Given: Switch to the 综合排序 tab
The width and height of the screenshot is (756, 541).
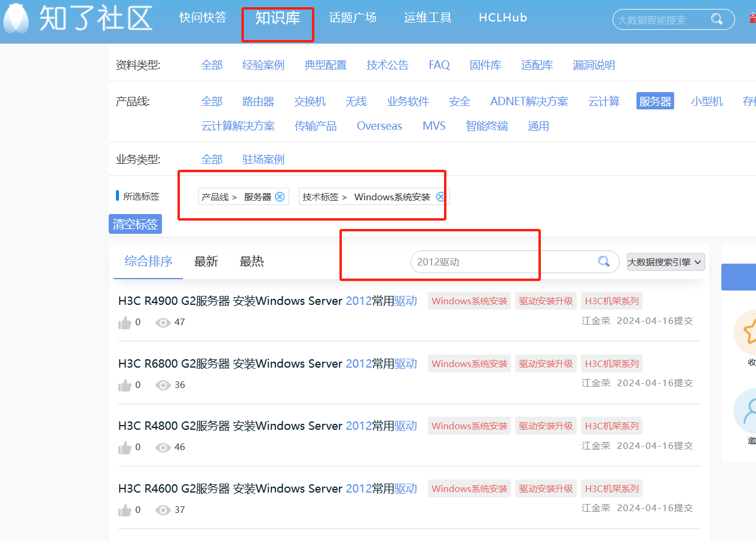Looking at the screenshot, I should pyautogui.click(x=148, y=261).
